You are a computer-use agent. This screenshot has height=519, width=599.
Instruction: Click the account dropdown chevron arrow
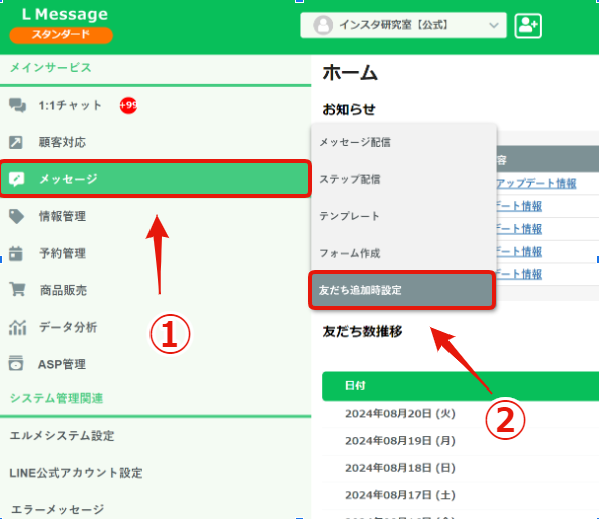click(x=494, y=26)
